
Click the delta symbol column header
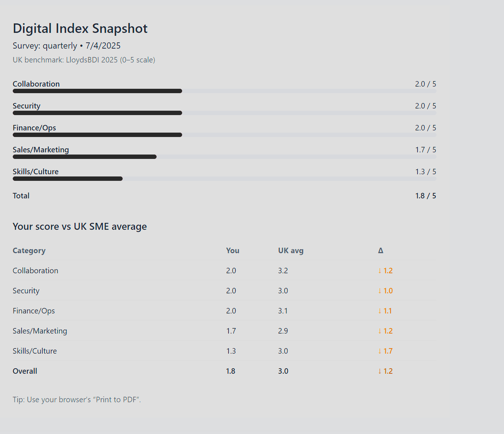(380, 251)
